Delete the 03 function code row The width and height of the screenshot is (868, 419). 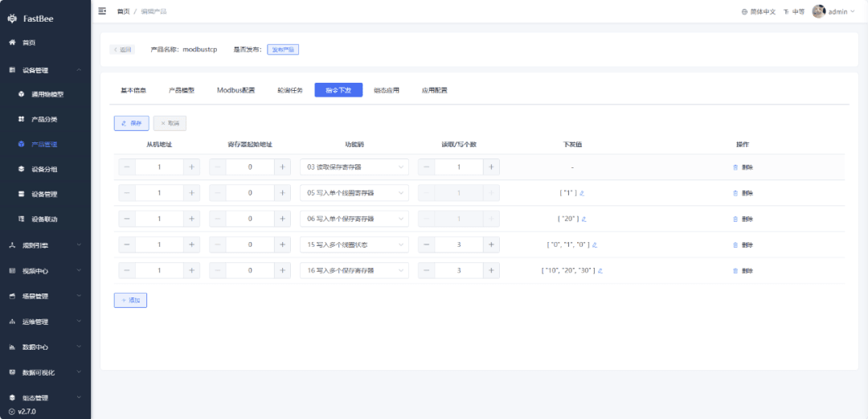pyautogui.click(x=743, y=167)
